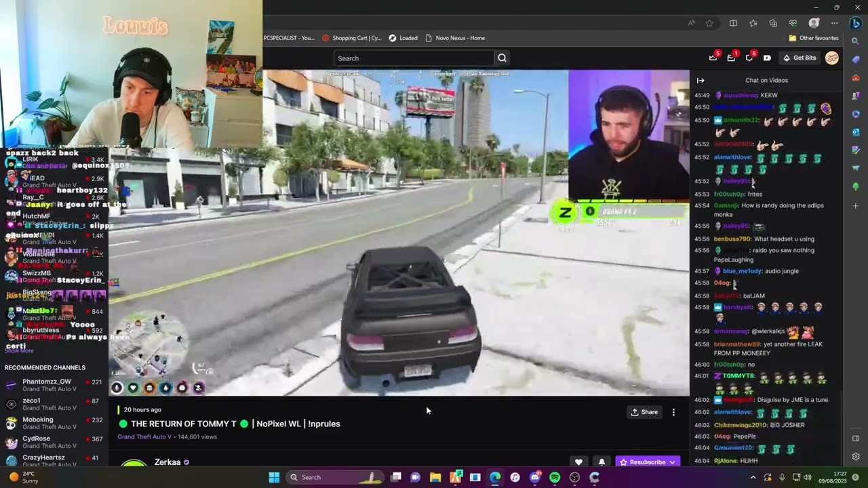Open the Loaded bookmark
The height and width of the screenshot is (488, 868).
tap(403, 38)
